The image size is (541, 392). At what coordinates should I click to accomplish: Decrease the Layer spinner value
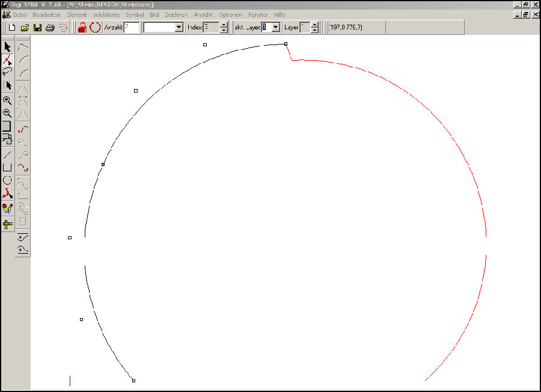tap(314, 30)
